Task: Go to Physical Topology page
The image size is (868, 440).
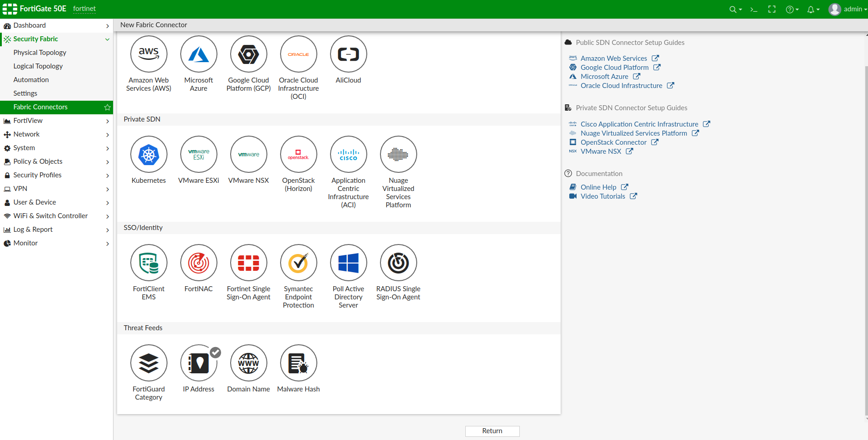Action: pyautogui.click(x=56, y=53)
